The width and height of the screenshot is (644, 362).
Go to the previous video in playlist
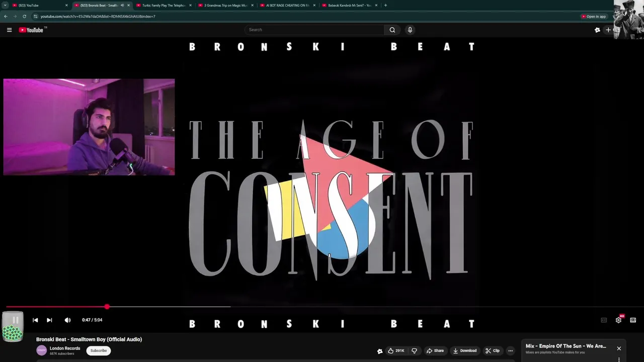(35, 320)
